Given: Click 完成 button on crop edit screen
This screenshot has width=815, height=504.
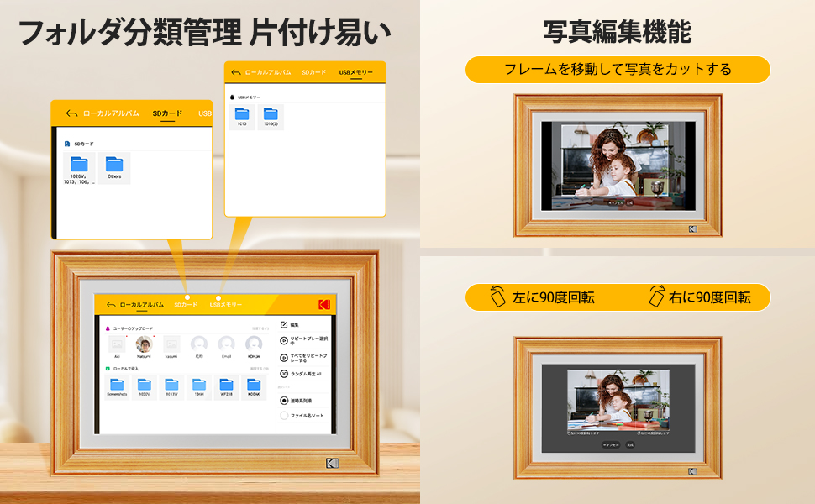Looking at the screenshot, I should [629, 202].
